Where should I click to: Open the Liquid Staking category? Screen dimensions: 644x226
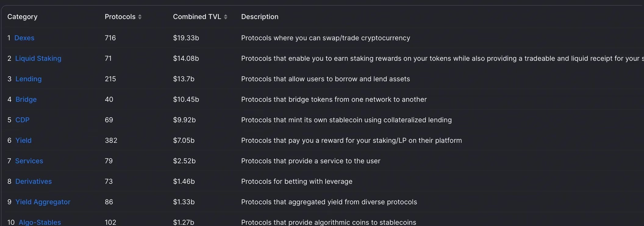point(38,58)
